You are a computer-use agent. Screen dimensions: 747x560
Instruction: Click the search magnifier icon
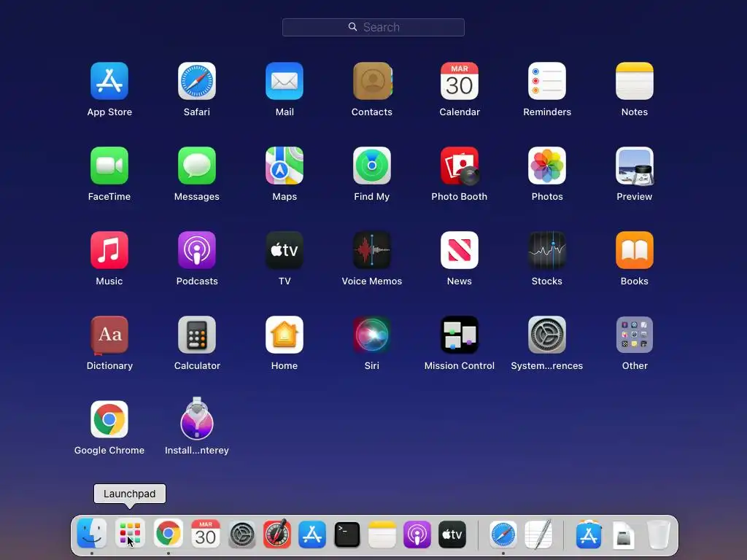pos(352,27)
